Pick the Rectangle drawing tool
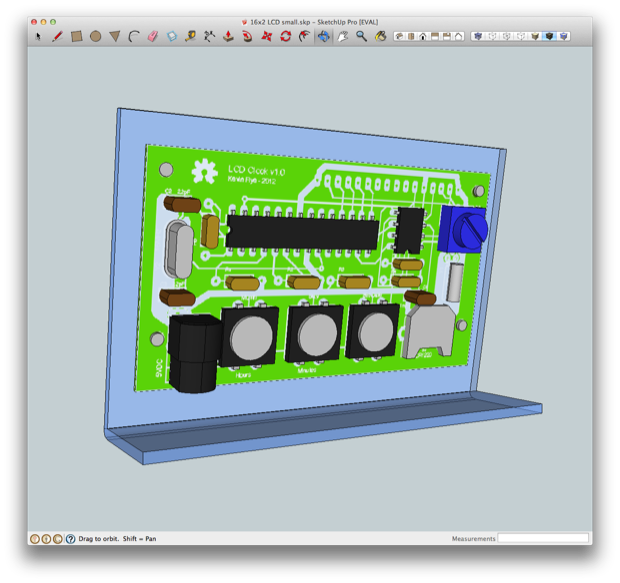 (x=76, y=37)
